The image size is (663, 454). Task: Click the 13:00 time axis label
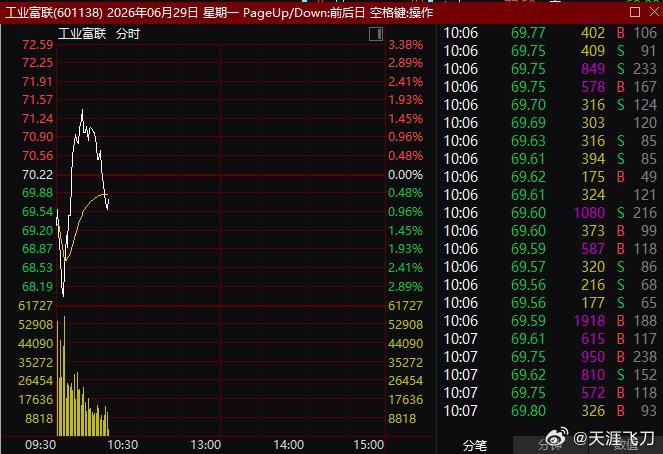(205, 445)
